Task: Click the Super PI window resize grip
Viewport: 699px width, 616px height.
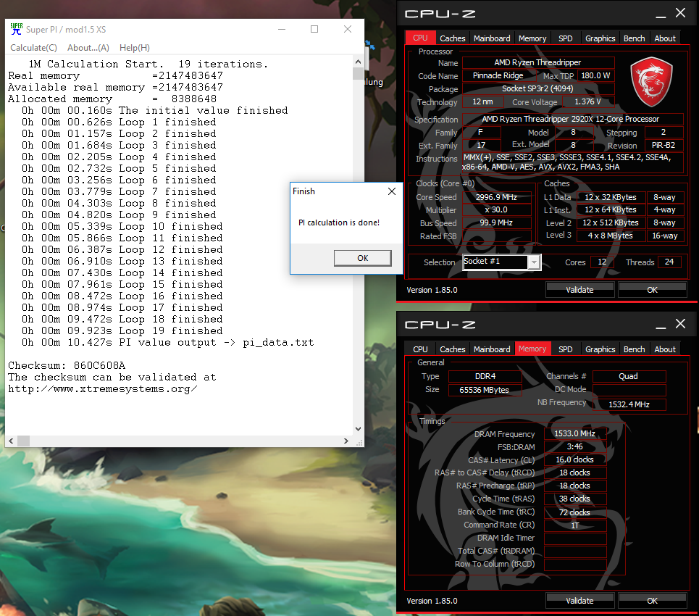Action: (359, 442)
